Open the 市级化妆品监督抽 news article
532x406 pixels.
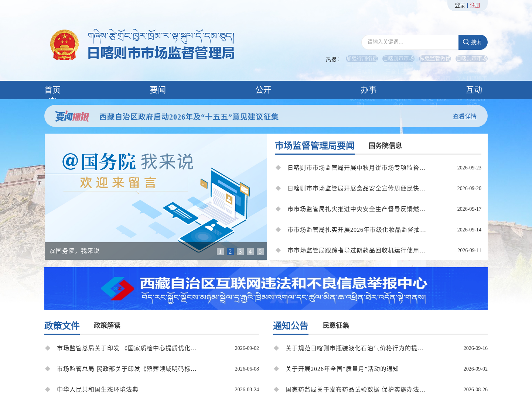click(357, 230)
